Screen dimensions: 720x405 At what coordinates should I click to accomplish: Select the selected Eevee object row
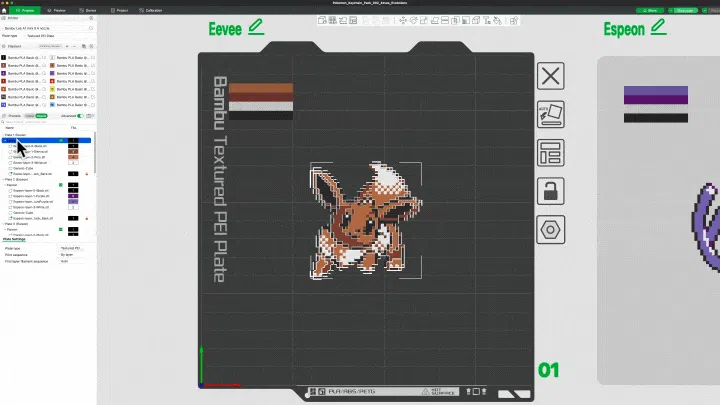pos(46,141)
